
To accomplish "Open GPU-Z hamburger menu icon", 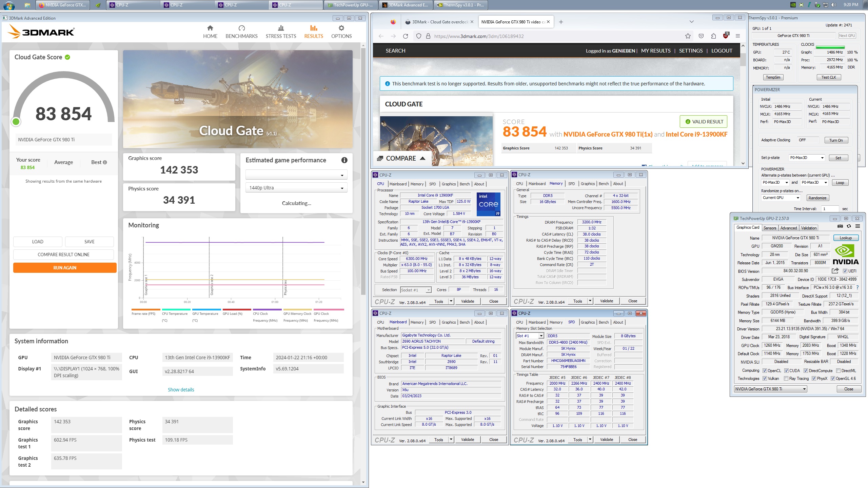I will coord(857,226).
